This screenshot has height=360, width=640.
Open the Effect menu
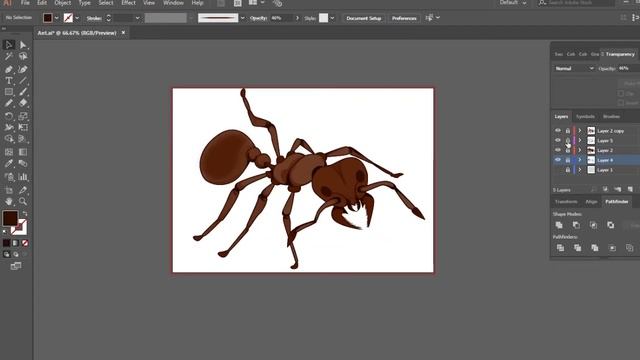[128, 3]
